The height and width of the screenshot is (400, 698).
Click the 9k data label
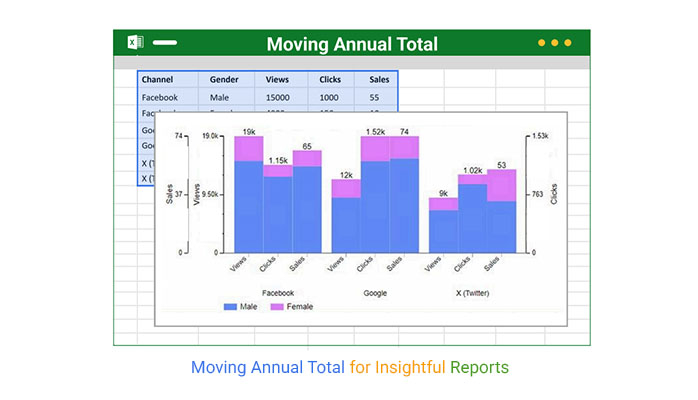click(x=443, y=194)
